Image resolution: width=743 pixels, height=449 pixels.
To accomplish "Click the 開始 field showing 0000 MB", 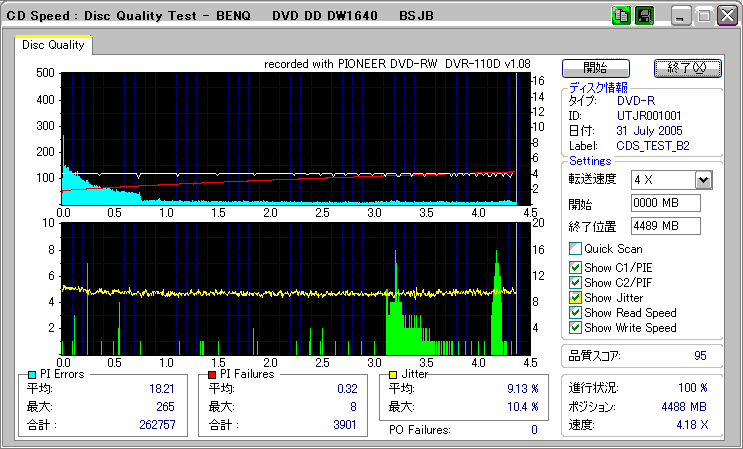I will (665, 203).
